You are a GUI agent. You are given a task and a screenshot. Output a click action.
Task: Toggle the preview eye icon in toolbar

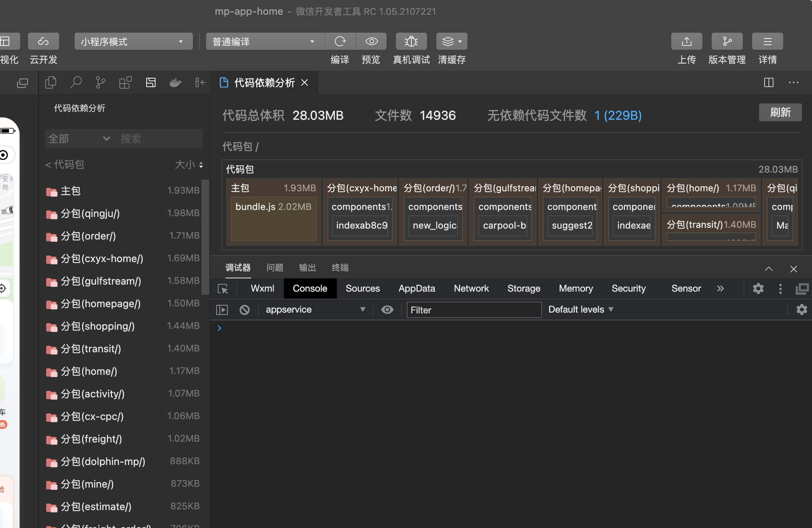pyautogui.click(x=371, y=41)
